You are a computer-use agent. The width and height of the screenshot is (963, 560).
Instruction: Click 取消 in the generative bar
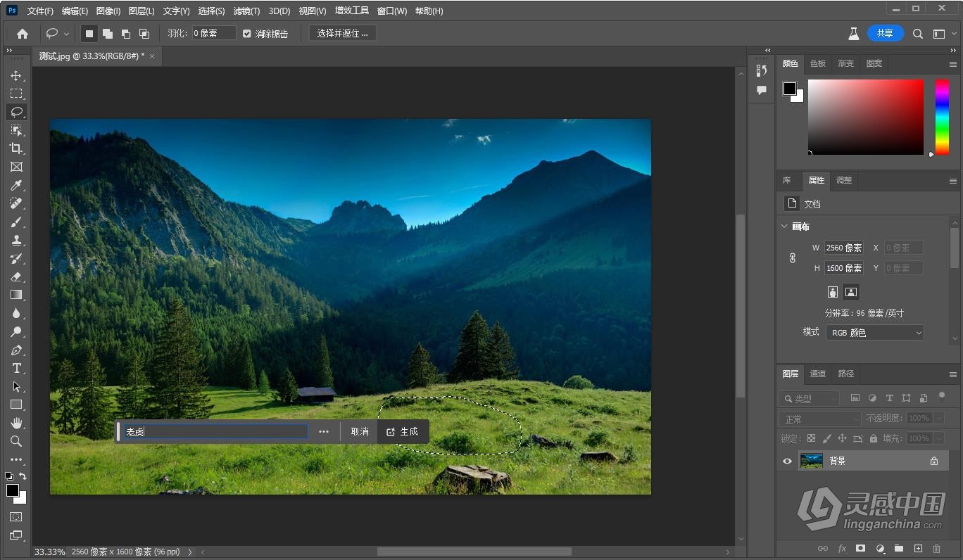click(x=360, y=431)
